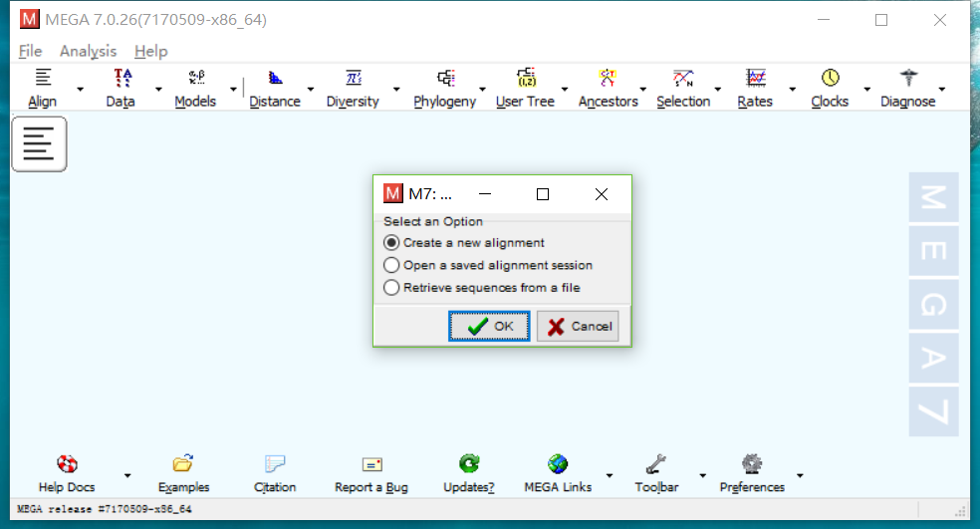Click status bar release text
980x529 pixels.
(105, 509)
